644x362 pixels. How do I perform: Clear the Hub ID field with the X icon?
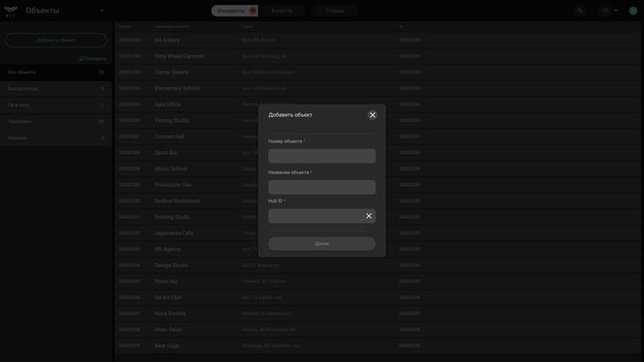pyautogui.click(x=369, y=216)
